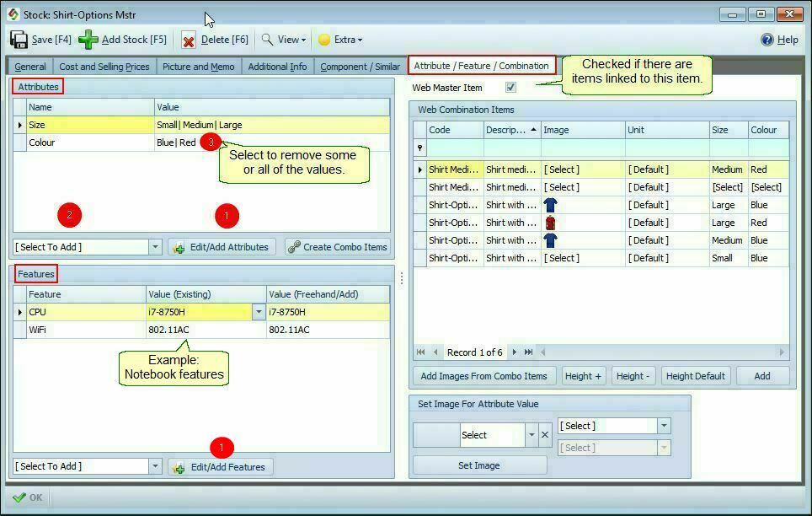
Task: Select the Create Combo Items chain icon
Action: click(295, 247)
